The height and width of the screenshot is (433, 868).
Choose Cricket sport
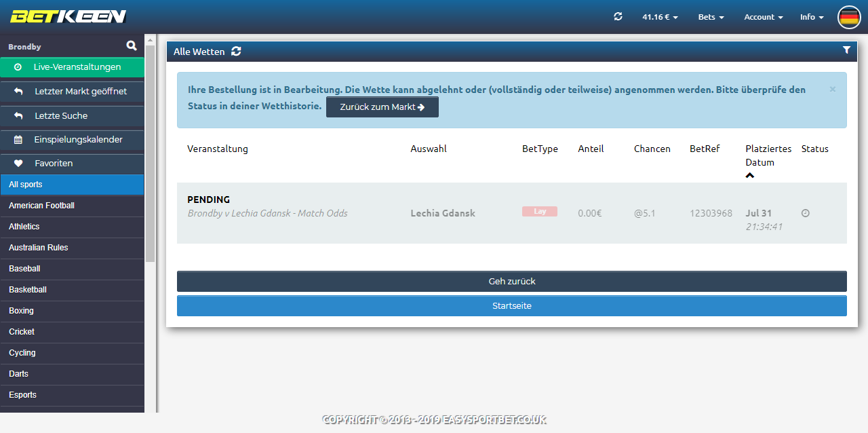(x=72, y=332)
